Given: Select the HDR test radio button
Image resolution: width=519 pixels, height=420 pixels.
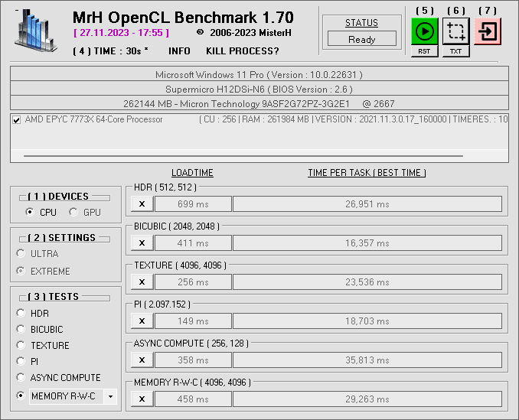Looking at the screenshot, I should click(x=21, y=313).
